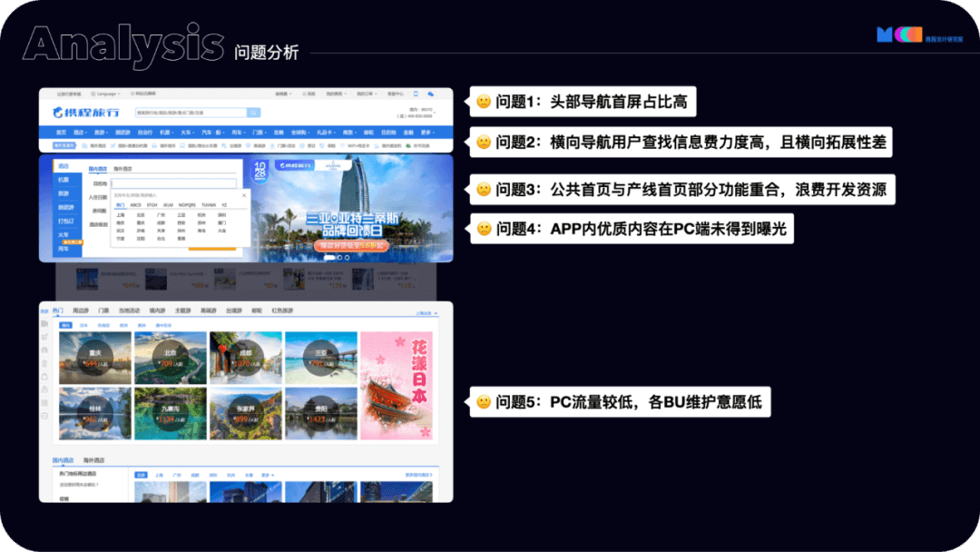Click 攻略 in the blue navigation bar
980x552 pixels.
279,133
